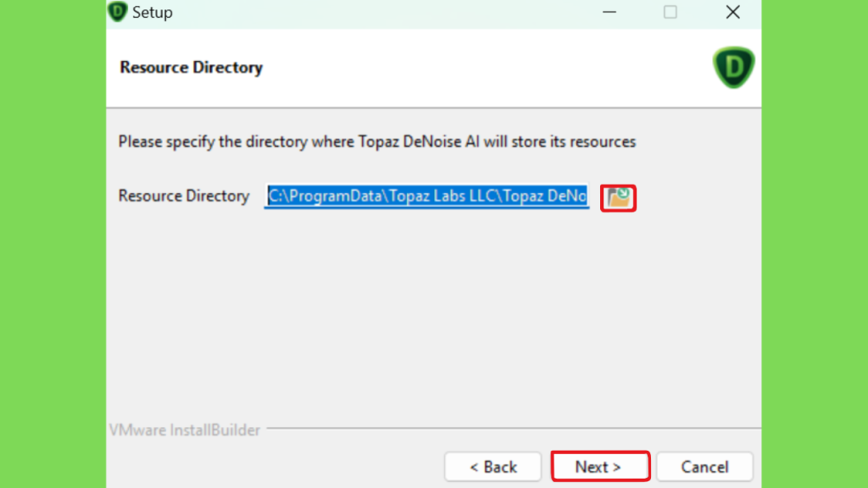This screenshot has width=868, height=488.
Task: Focus the Resource Directory path field
Action: coord(427,196)
